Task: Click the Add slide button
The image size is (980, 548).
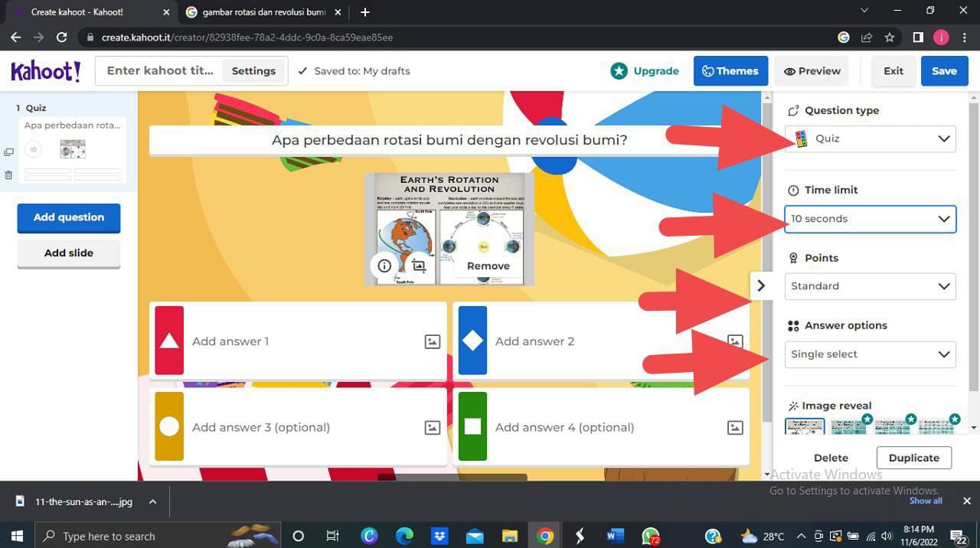Action: tap(69, 253)
